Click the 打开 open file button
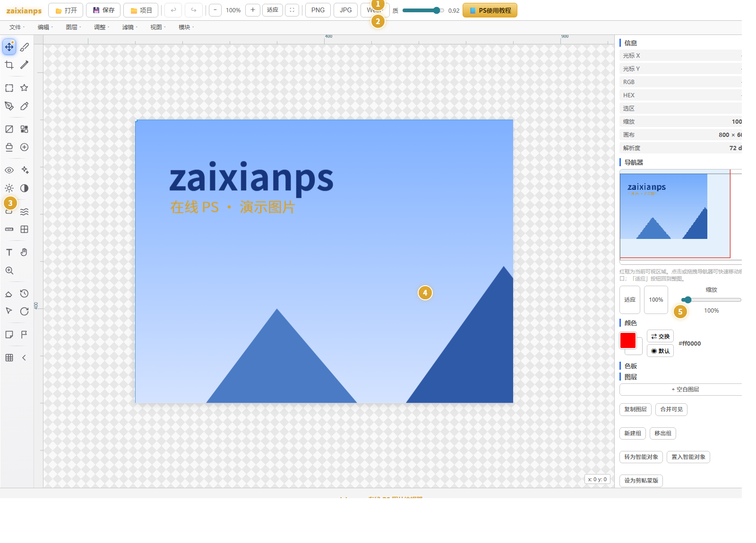 click(x=66, y=10)
